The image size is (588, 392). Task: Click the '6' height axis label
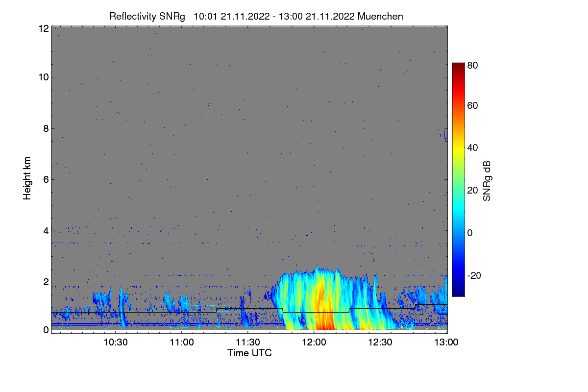(46, 179)
